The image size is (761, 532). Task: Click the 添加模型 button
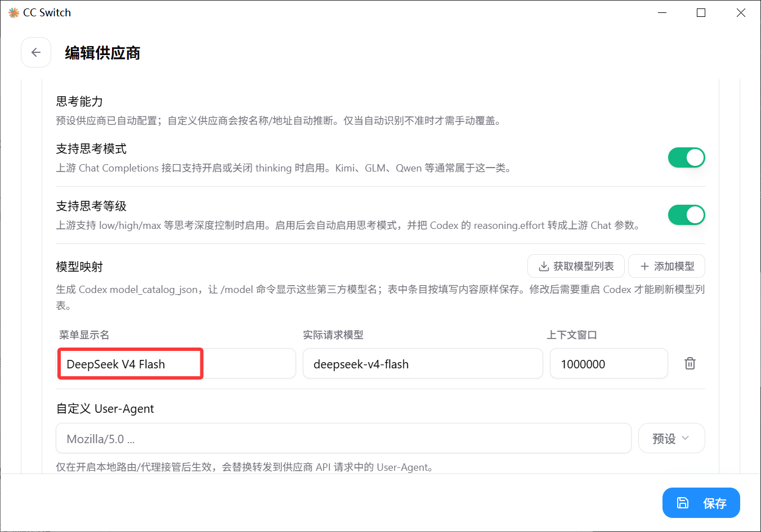click(x=666, y=266)
